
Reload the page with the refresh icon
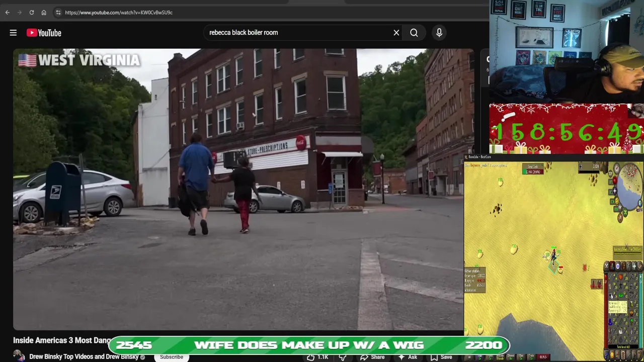click(32, 13)
